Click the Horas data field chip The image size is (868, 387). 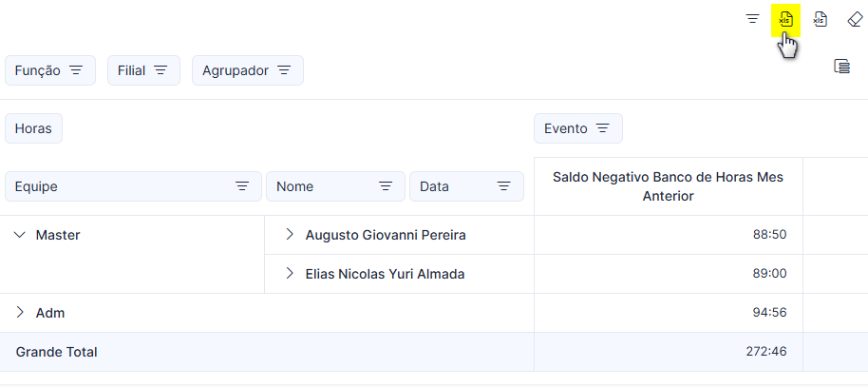pos(33,128)
